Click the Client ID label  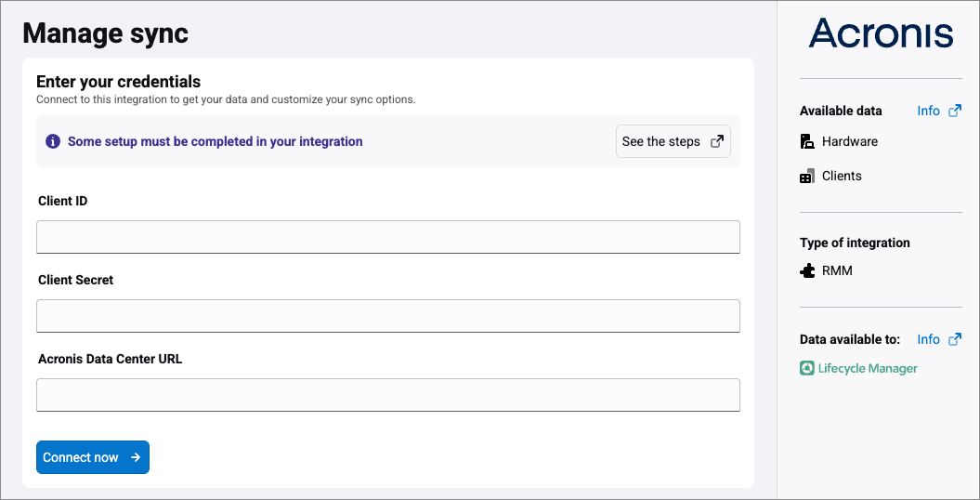(62, 202)
